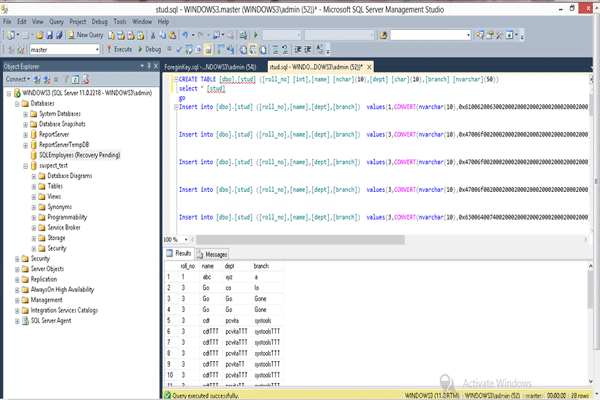Open the master database dropdown

click(97, 49)
